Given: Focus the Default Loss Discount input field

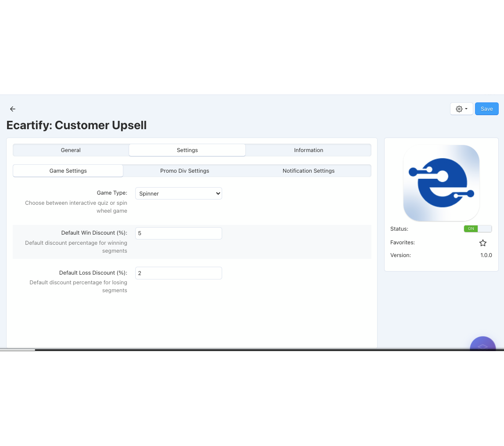Looking at the screenshot, I should (x=178, y=273).
